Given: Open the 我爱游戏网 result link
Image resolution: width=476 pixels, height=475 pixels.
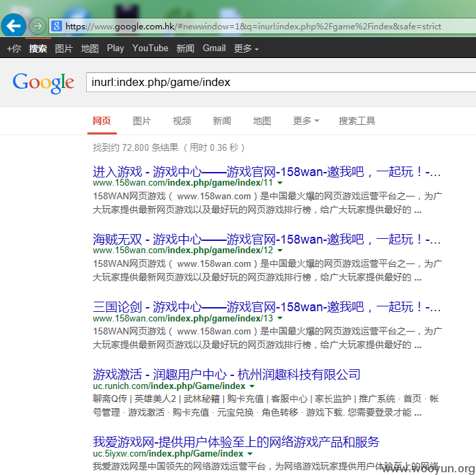Looking at the screenshot, I should tap(236, 442).
